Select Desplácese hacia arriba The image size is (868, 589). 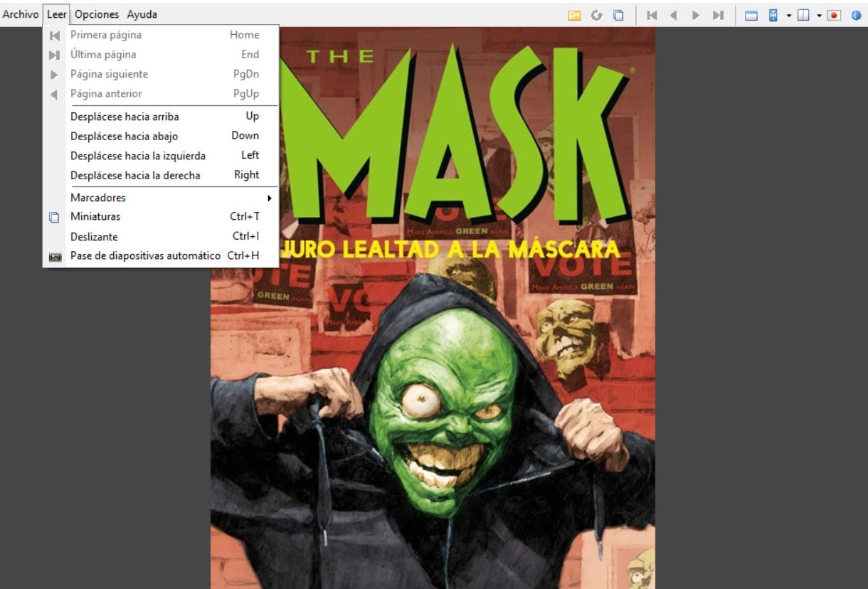pyautogui.click(x=161, y=117)
